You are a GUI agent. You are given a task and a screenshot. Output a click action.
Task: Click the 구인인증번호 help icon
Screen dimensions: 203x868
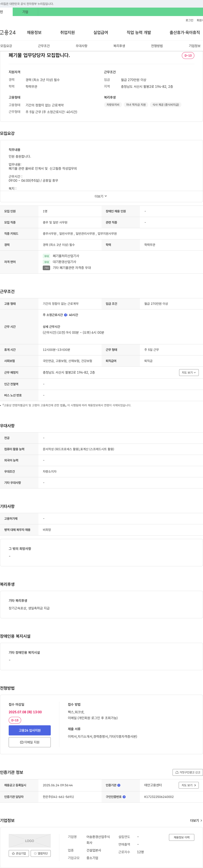coord(124,797)
